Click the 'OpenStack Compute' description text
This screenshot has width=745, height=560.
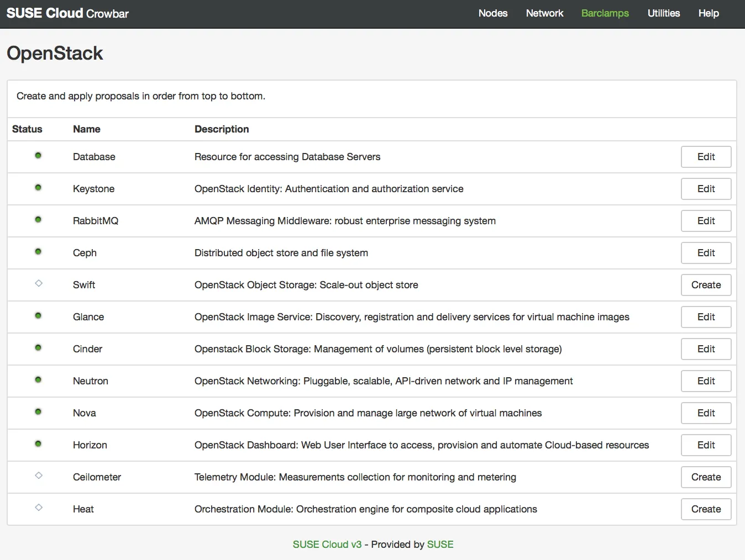tap(368, 413)
